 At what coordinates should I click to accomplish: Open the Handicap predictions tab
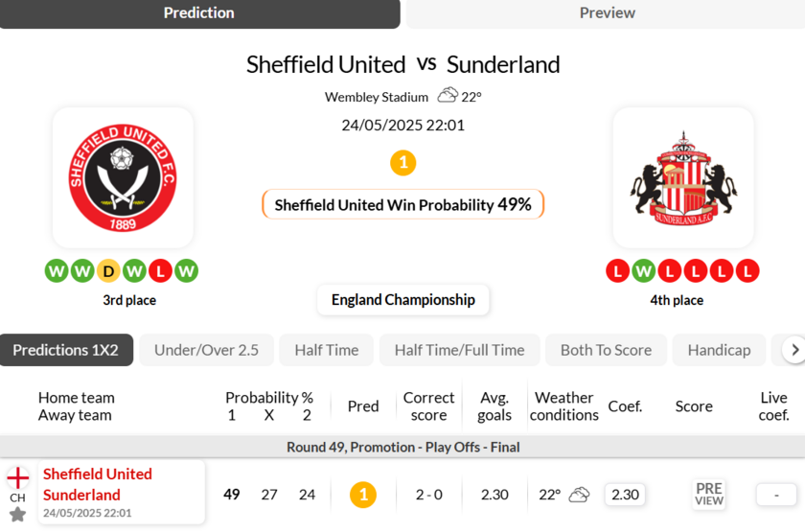pyautogui.click(x=719, y=350)
